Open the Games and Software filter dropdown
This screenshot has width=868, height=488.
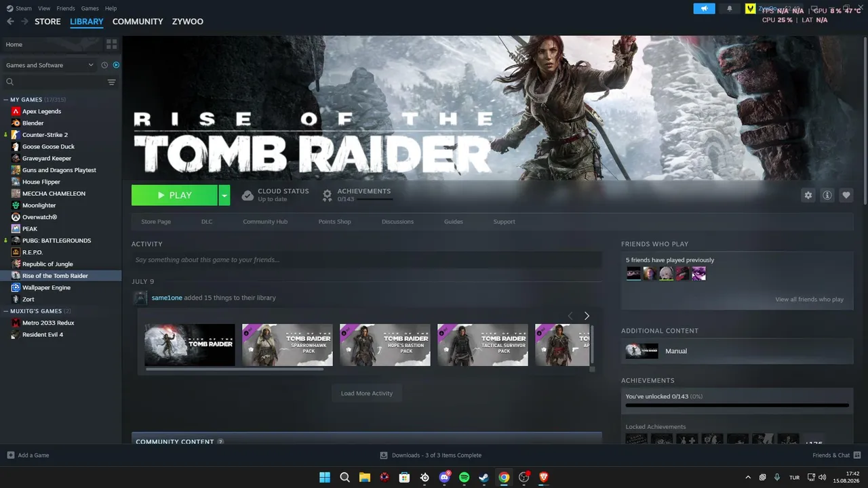[50, 65]
